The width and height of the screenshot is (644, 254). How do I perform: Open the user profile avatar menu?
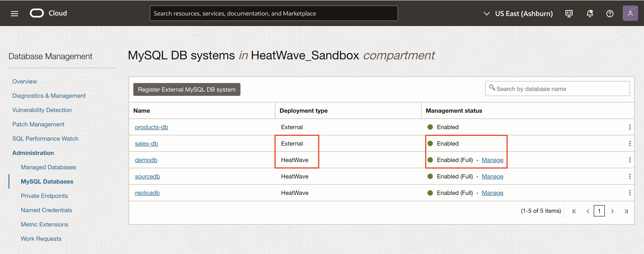tap(630, 13)
